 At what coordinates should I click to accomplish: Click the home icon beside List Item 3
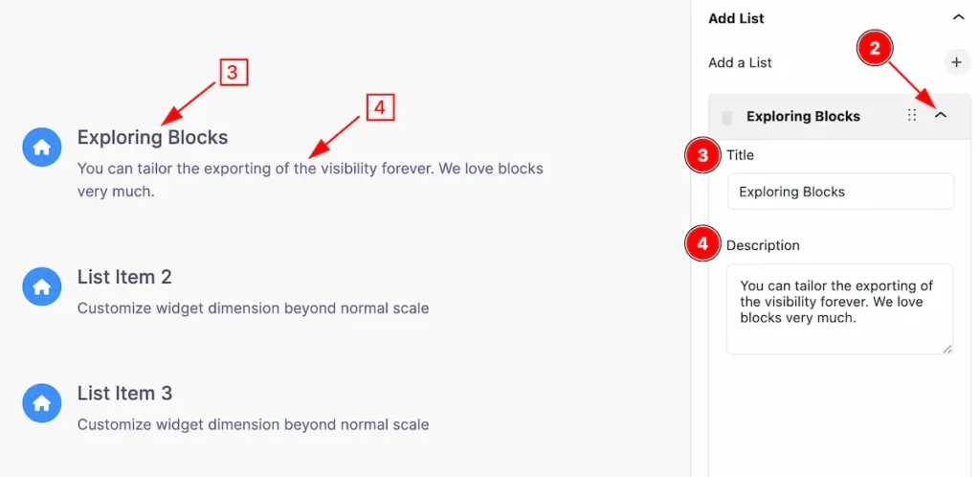(x=42, y=403)
